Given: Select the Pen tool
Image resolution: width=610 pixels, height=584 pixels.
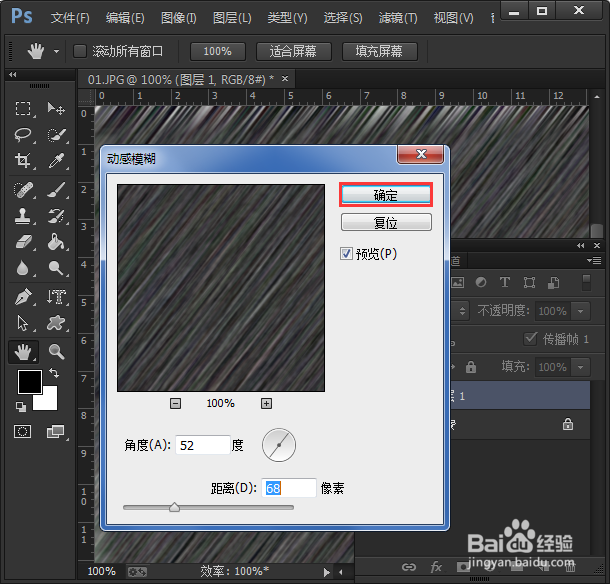Looking at the screenshot, I should coord(23,297).
